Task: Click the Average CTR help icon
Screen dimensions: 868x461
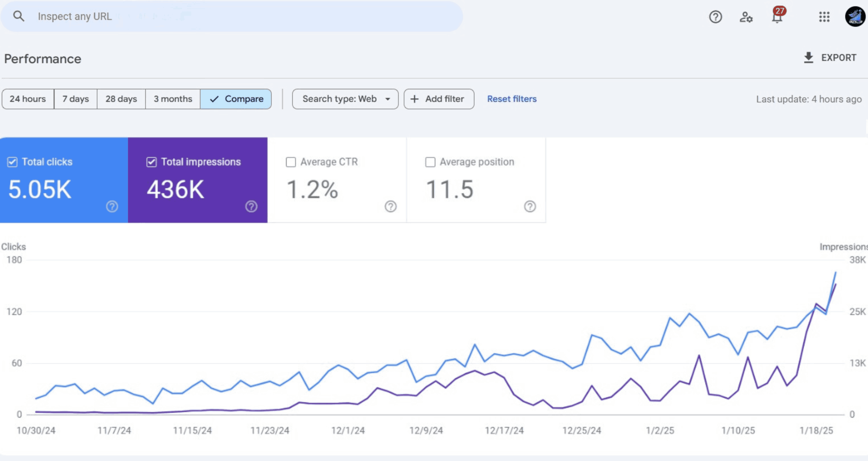Action: click(x=391, y=206)
